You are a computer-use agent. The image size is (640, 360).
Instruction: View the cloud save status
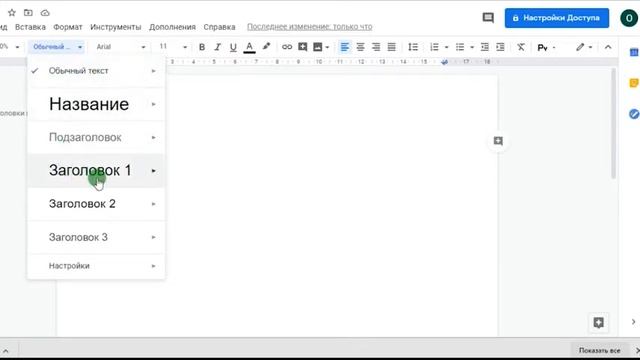click(x=45, y=13)
